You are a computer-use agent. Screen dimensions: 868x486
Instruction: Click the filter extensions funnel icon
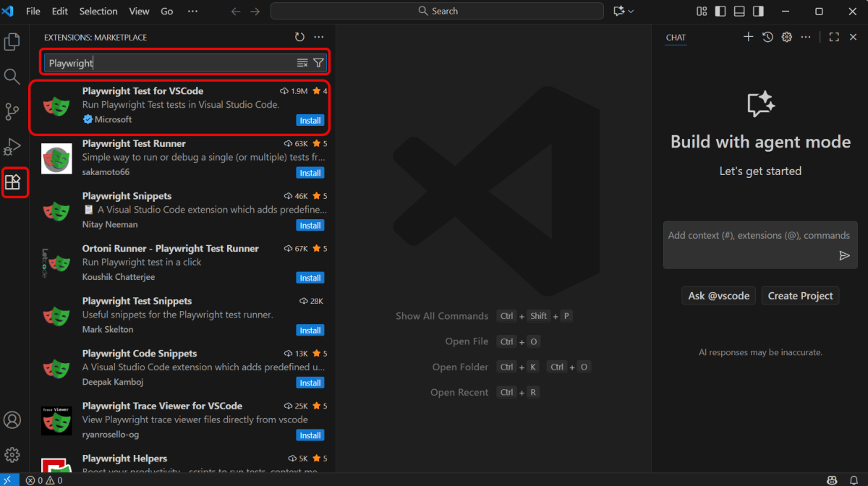pos(318,63)
